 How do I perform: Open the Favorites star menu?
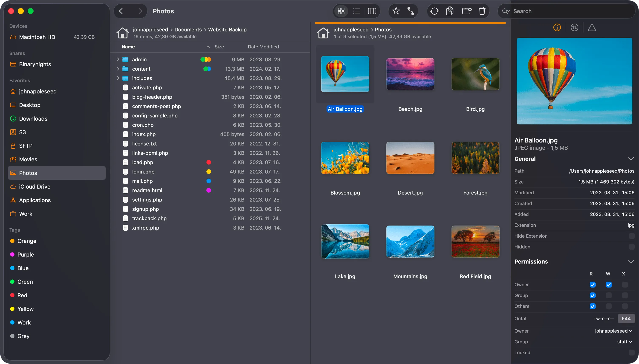point(395,11)
